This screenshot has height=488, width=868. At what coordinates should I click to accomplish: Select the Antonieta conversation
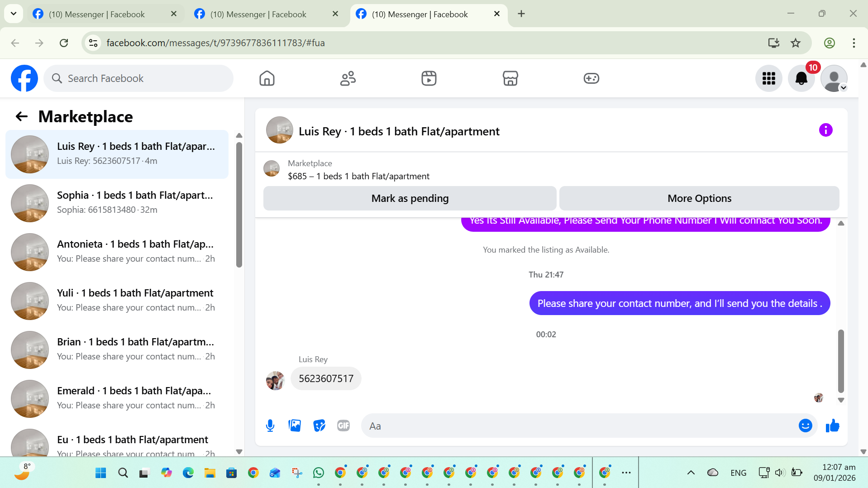[x=117, y=252]
